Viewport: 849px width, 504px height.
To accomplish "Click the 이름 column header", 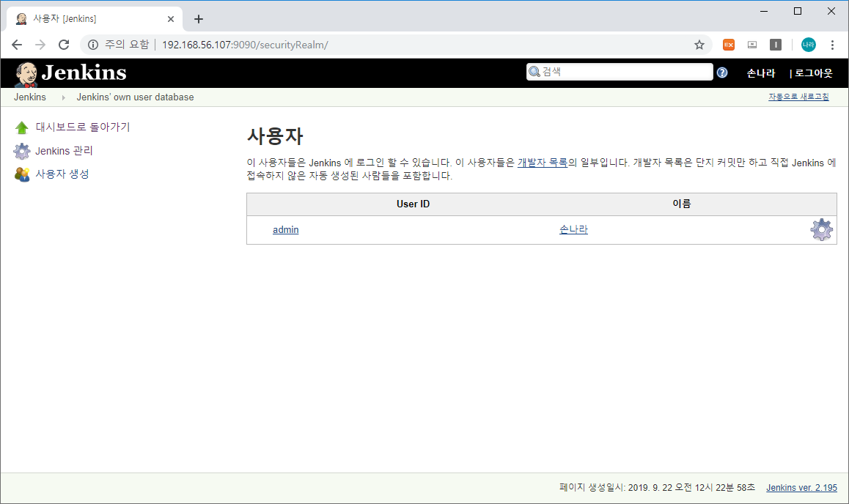I will pos(682,204).
